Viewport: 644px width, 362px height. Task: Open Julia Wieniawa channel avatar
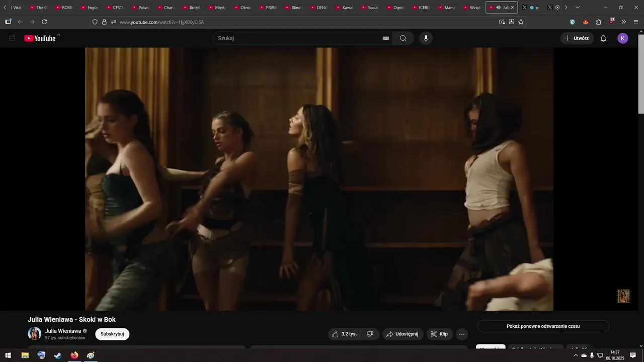[x=35, y=333]
